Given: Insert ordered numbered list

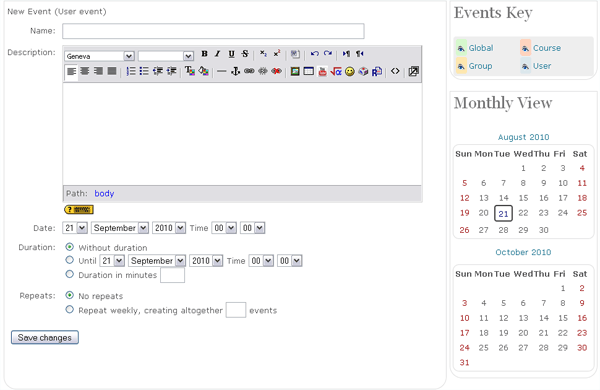Looking at the screenshot, I should point(131,72).
